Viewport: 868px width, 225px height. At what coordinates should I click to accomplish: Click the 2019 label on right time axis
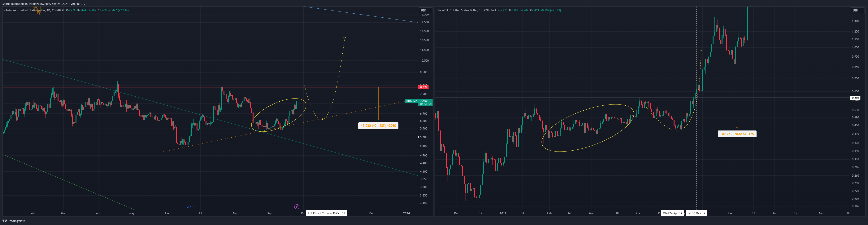(x=503, y=213)
